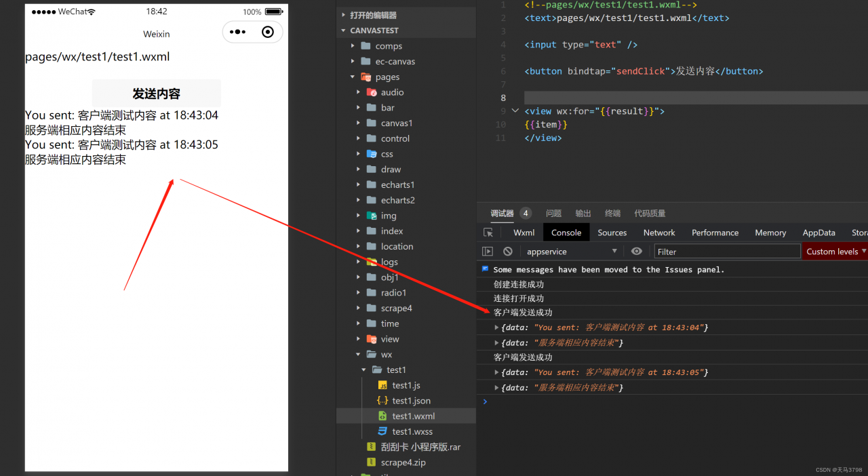Toggle the console sidebar icon
This screenshot has width=868, height=476.
pyautogui.click(x=488, y=252)
